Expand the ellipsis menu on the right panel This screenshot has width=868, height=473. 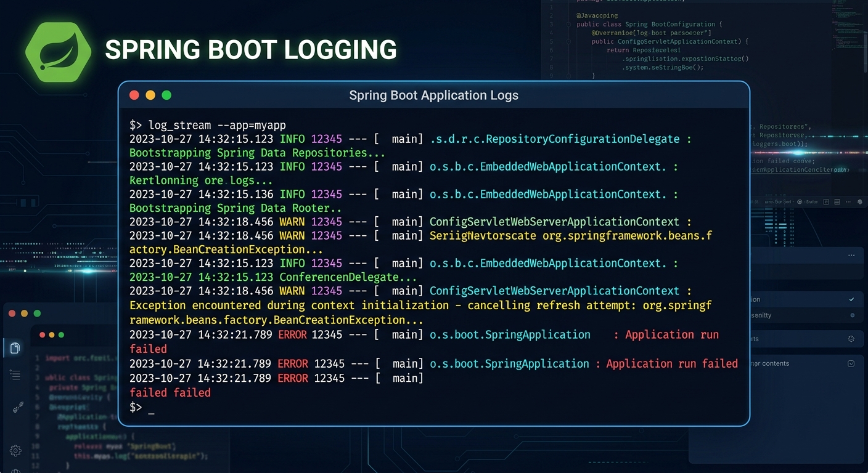(x=851, y=255)
